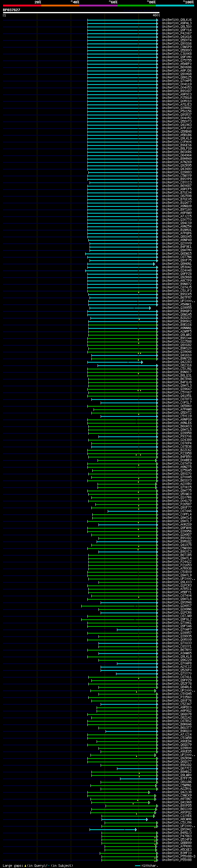Select label UniRef100_Q39882
This screenshot has width=197, height=868.
click(x=177, y=108)
